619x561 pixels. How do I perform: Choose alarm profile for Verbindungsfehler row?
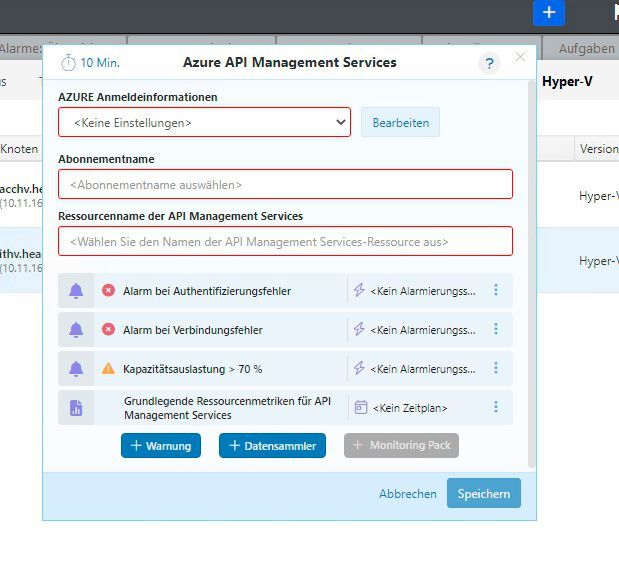pyautogui.click(x=423, y=330)
